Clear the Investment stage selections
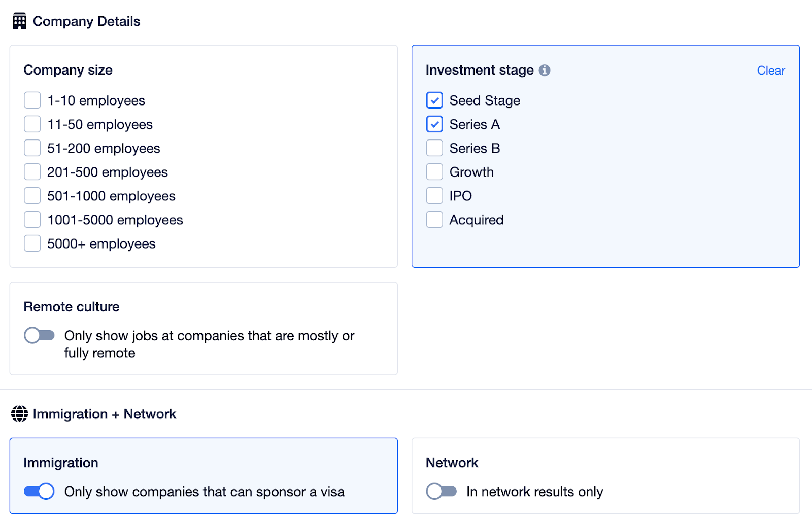Viewport: 812px width, 524px height. 770,71
